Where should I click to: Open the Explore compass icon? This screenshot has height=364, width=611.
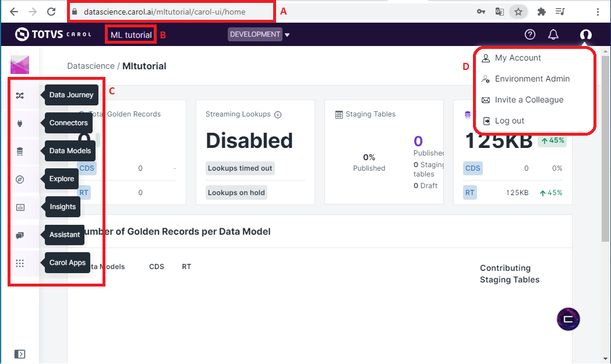click(x=20, y=179)
